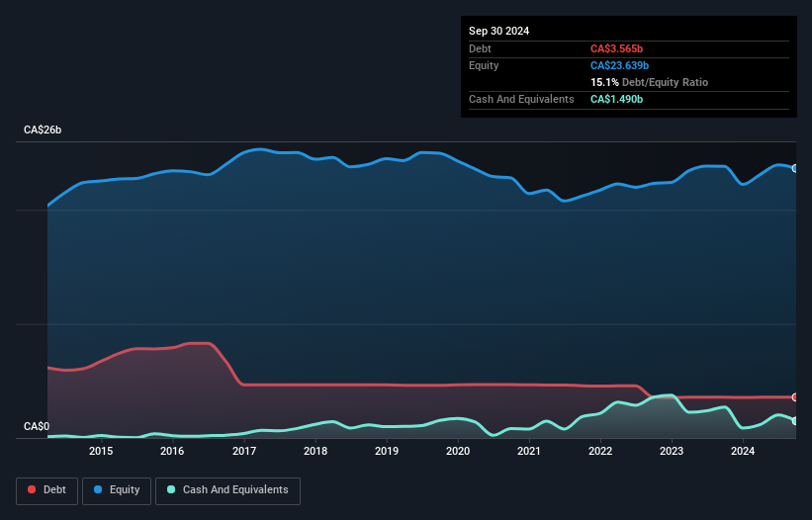Click the blue Equity endpoint marker
Viewport: 812px width, 520px height.
click(x=795, y=169)
